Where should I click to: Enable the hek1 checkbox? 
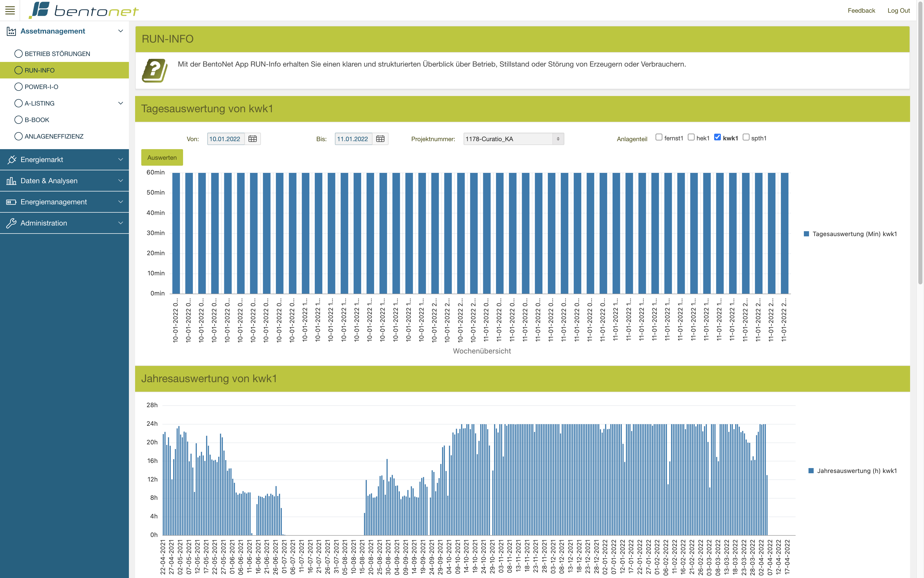691,137
